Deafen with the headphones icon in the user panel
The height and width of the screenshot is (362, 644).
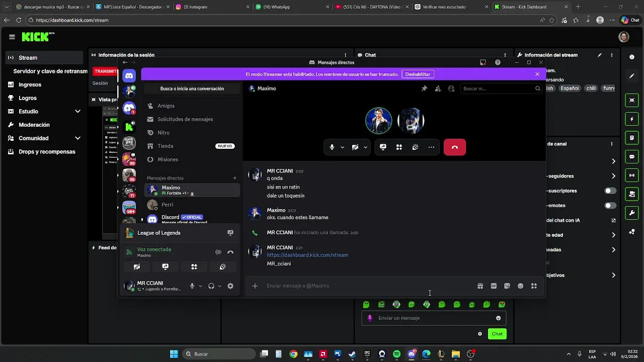point(211,286)
